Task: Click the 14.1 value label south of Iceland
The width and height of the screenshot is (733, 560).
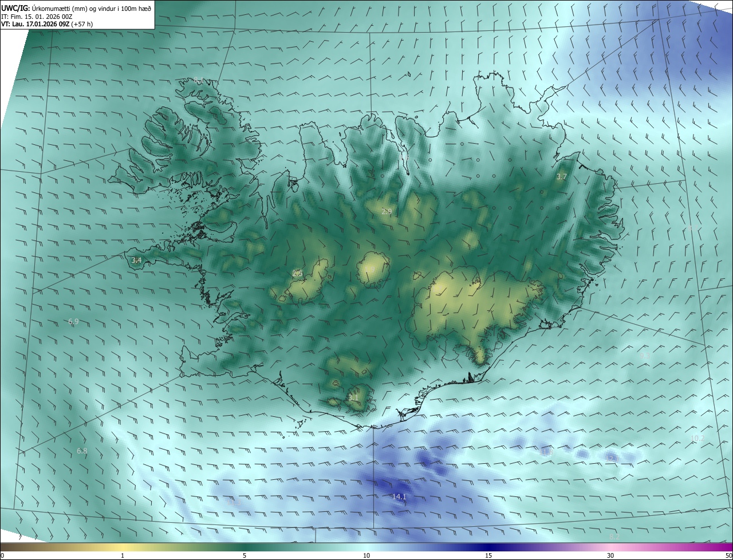Action: [399, 496]
